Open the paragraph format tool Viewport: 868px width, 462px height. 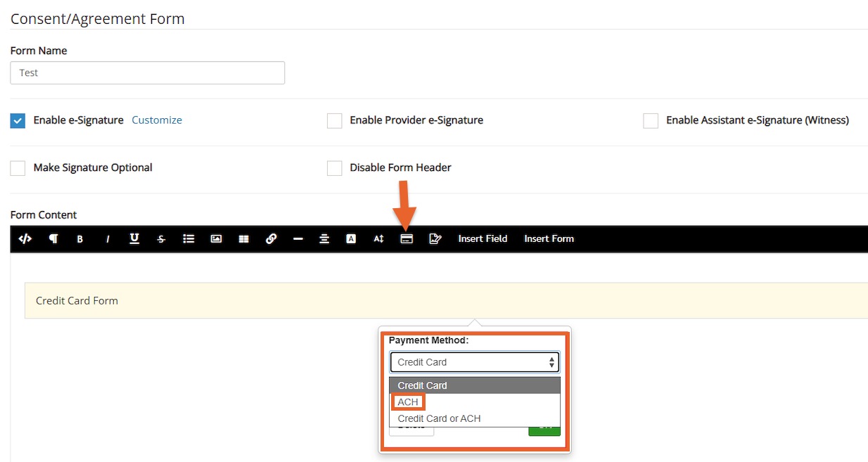pos(53,238)
